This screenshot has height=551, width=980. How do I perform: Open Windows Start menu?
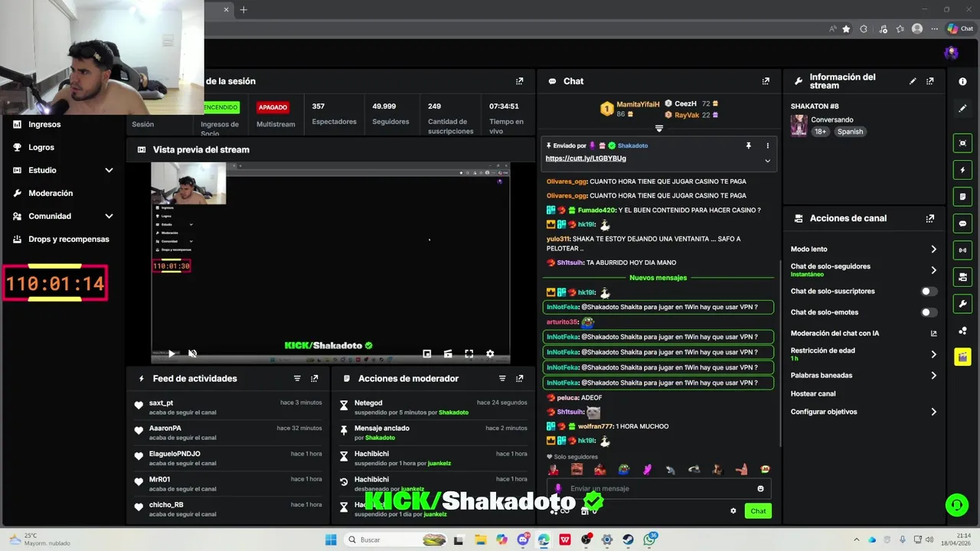[x=331, y=540]
